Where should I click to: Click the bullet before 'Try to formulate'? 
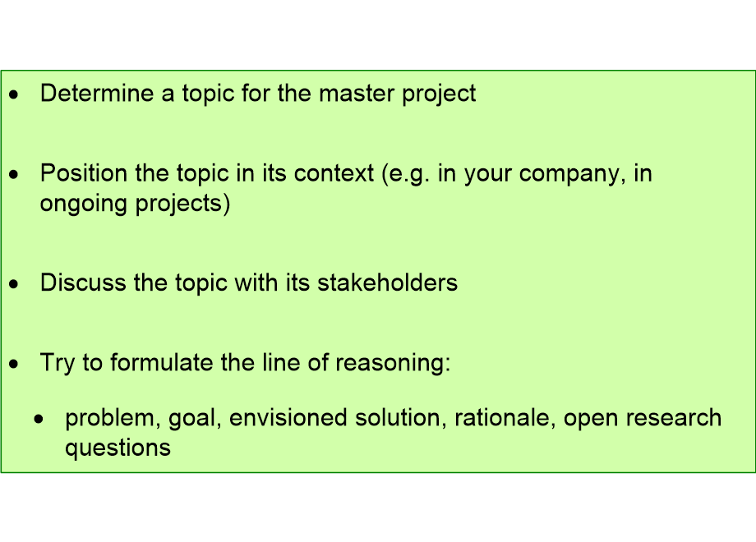point(13,365)
